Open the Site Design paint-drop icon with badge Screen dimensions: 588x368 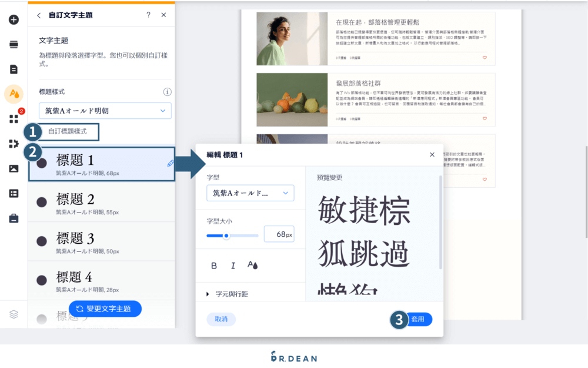[x=13, y=93]
